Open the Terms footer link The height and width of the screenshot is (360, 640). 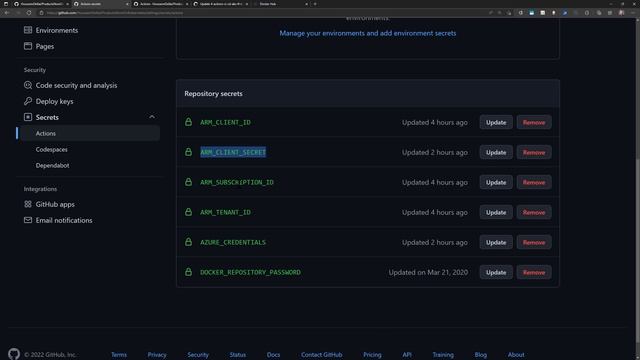coord(119,355)
